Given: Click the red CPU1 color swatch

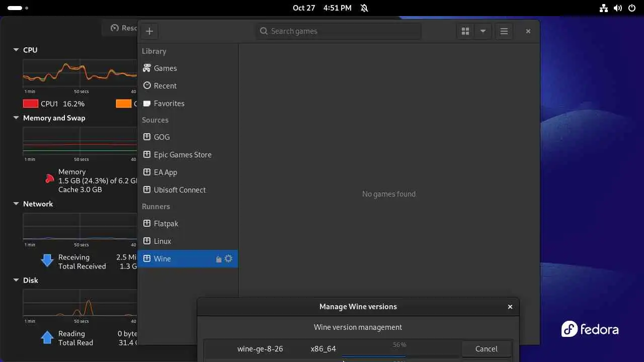Looking at the screenshot, I should pyautogui.click(x=31, y=104).
